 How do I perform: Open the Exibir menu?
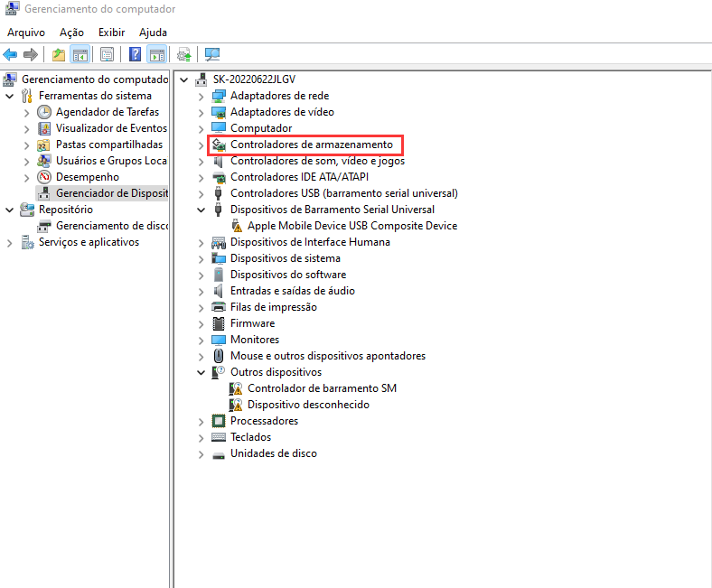pos(112,33)
